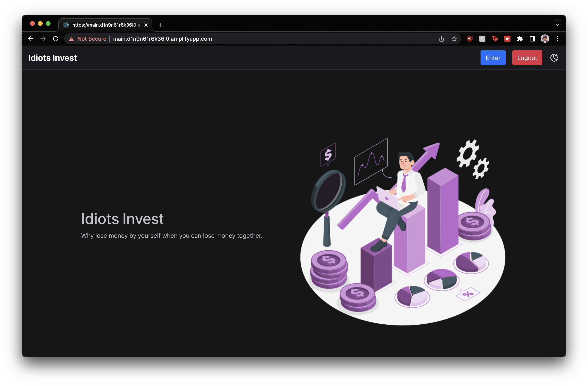Go back with the browser back arrow
The height and width of the screenshot is (386, 588).
[30, 39]
